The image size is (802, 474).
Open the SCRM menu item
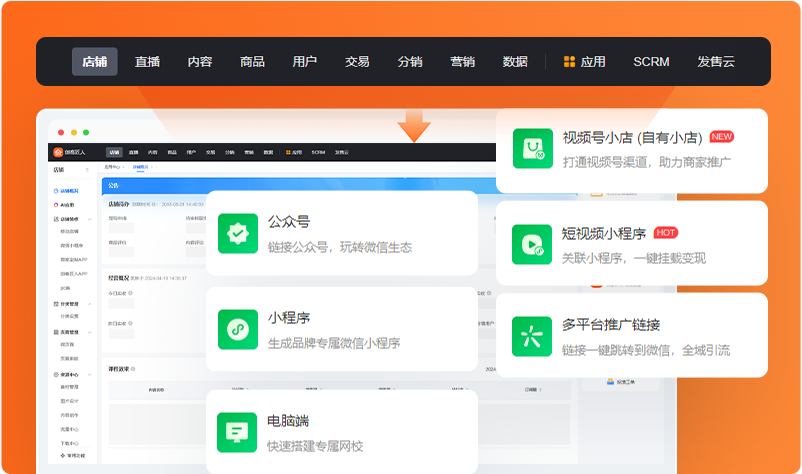(651, 62)
